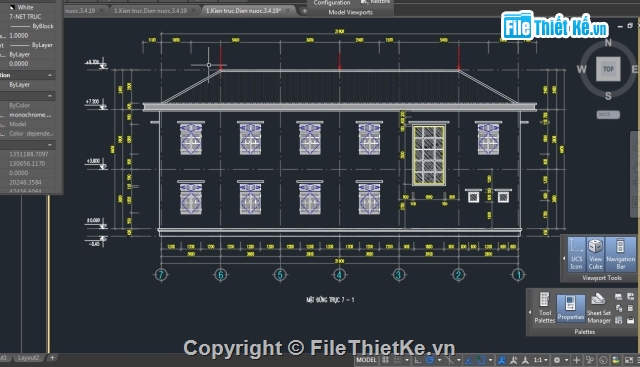
Task: Click the '1.0000' linetype scale field
Action: click(19, 36)
